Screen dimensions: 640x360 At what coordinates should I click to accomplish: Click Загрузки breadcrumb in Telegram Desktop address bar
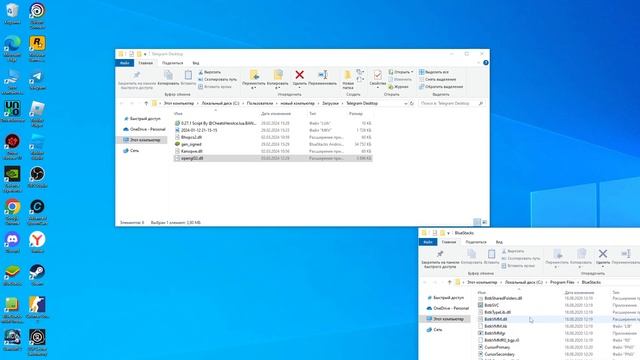(x=330, y=104)
